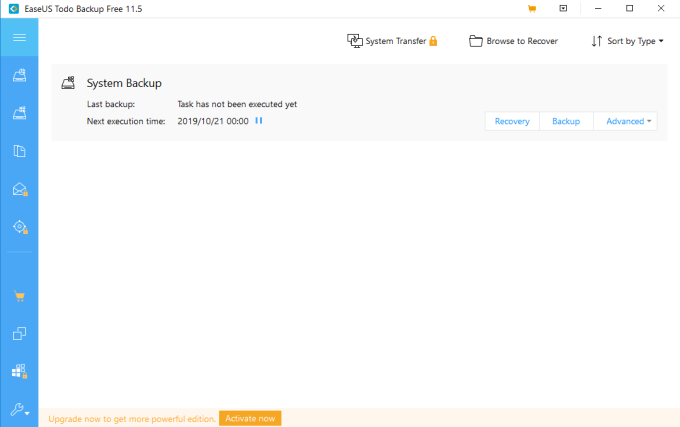Open Browse to Recover
The height and width of the screenshot is (427, 680).
[513, 41]
